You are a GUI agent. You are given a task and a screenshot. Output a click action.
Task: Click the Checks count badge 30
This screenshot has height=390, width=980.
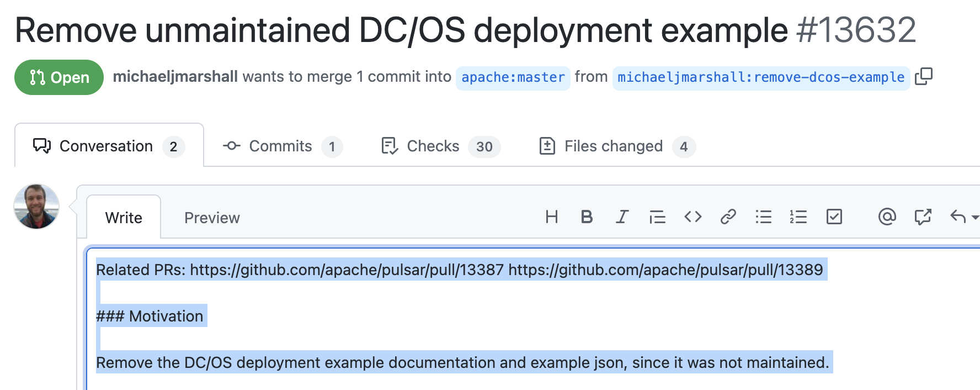click(484, 146)
